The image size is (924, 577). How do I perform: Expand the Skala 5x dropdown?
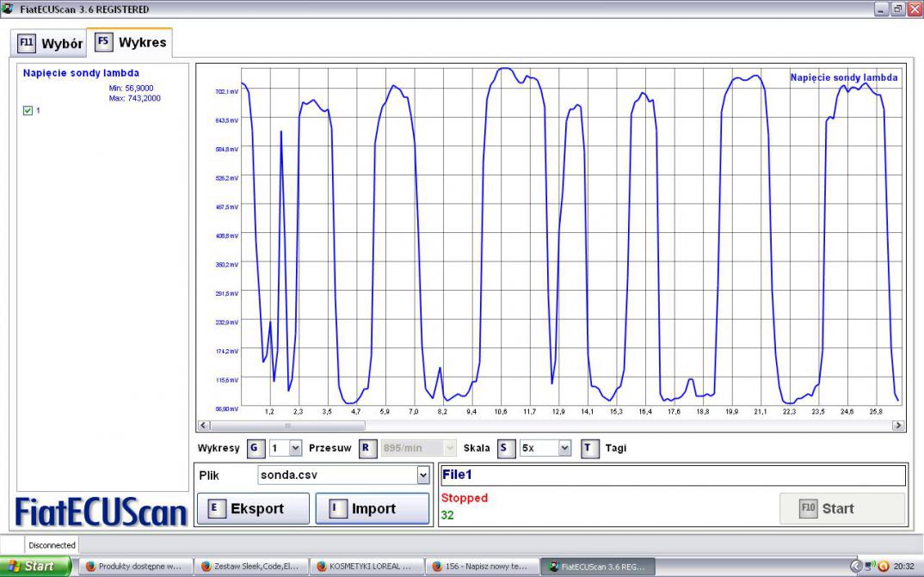tap(564, 448)
